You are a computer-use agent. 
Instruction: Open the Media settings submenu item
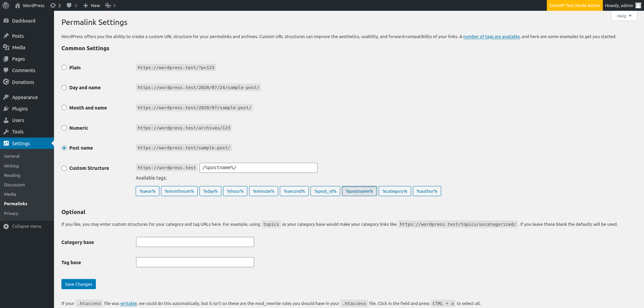tap(10, 194)
